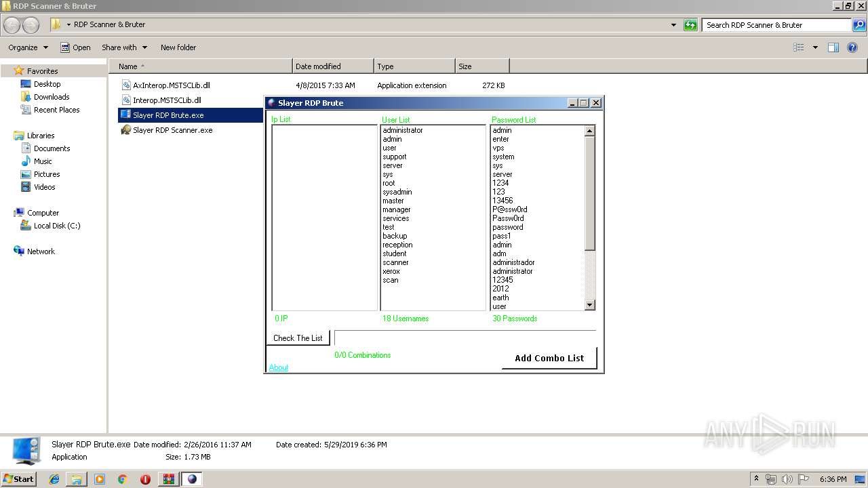The height and width of the screenshot is (488, 868).
Task: Open Libraries in the navigation pane
Action: [x=41, y=136]
